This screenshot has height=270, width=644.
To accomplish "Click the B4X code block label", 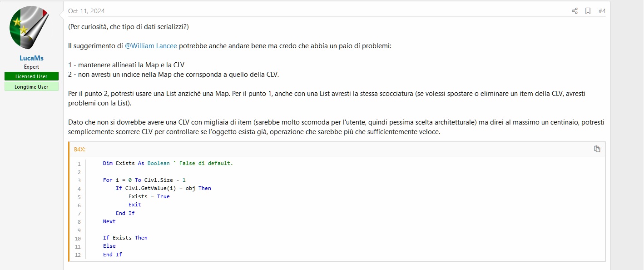I will (79, 149).
